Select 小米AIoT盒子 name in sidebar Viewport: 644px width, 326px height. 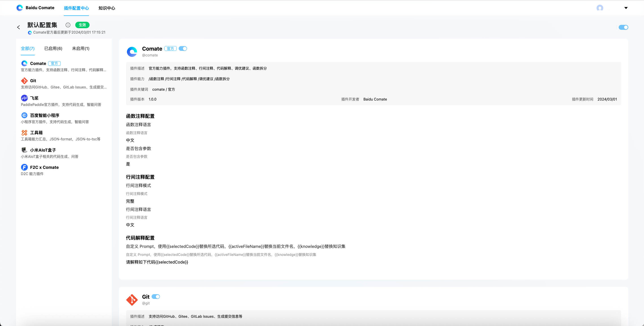tap(43, 150)
